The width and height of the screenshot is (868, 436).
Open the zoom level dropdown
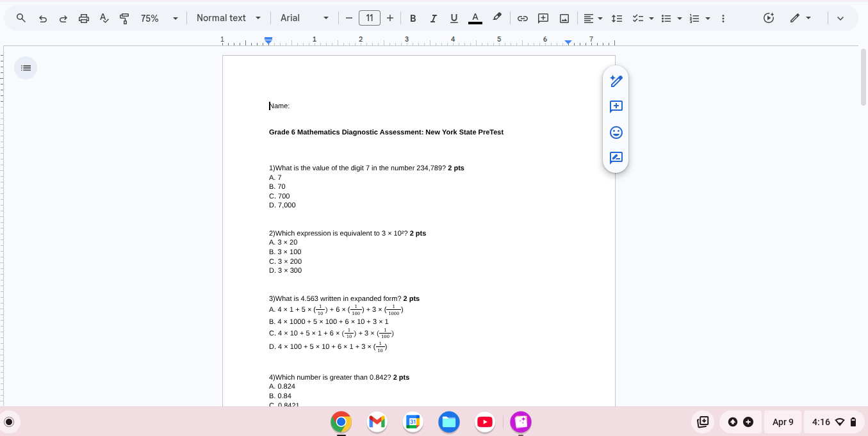pyautogui.click(x=158, y=18)
